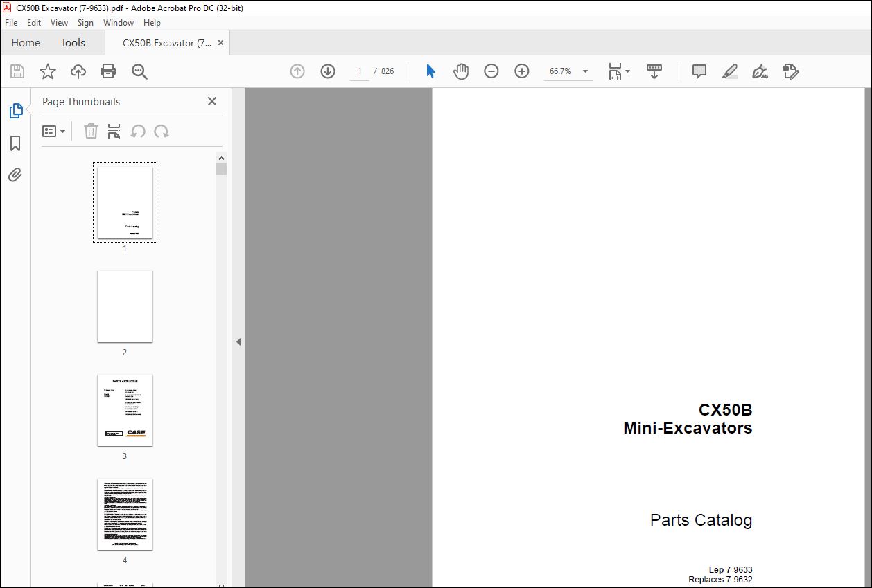Upload the file to cloud storage

(78, 71)
